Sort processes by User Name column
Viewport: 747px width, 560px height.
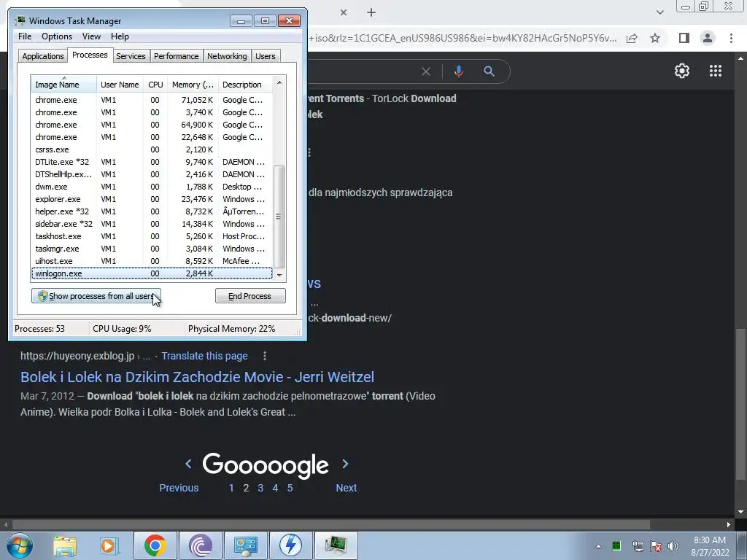pyautogui.click(x=120, y=85)
